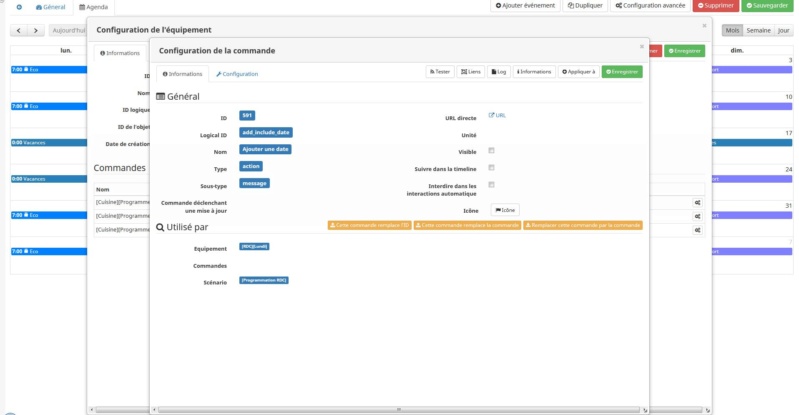The width and height of the screenshot is (799, 415).
Task: Click the Commandes section heading
Action: coord(119,168)
